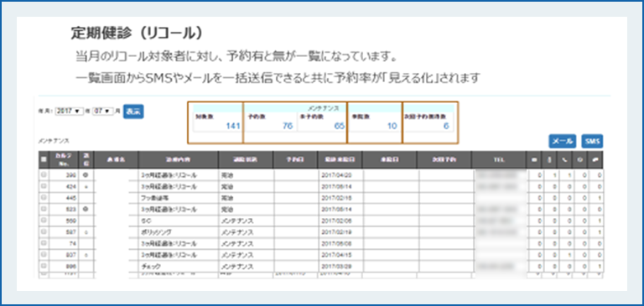Click the 定期健診（リコール） heading
The height and width of the screenshot is (306, 644).
coord(137,34)
